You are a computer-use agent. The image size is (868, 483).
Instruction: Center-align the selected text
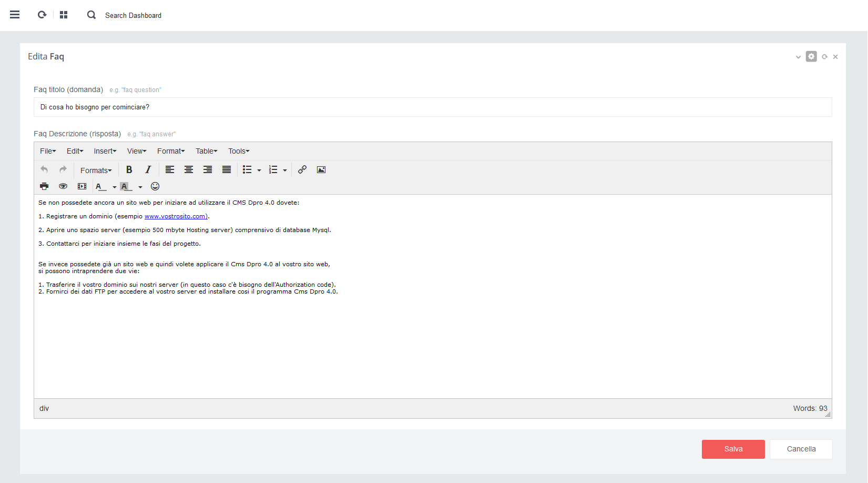pos(189,169)
